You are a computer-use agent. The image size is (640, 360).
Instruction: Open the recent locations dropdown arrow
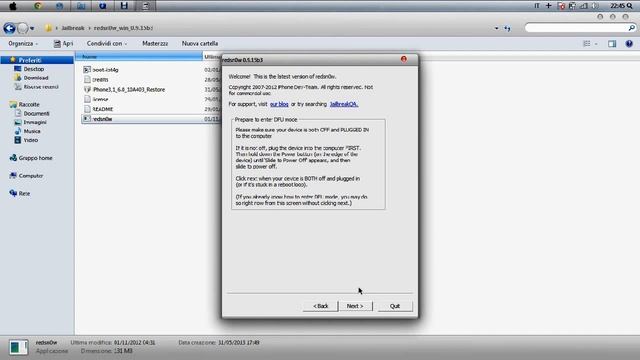[x=32, y=29]
